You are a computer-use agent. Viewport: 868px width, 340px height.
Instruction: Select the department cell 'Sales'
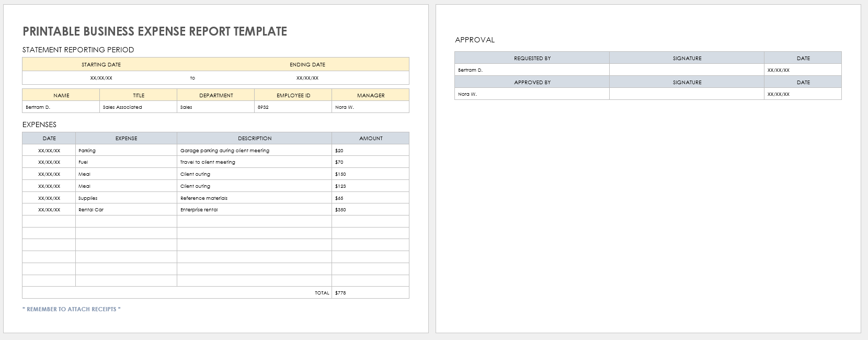pos(216,107)
